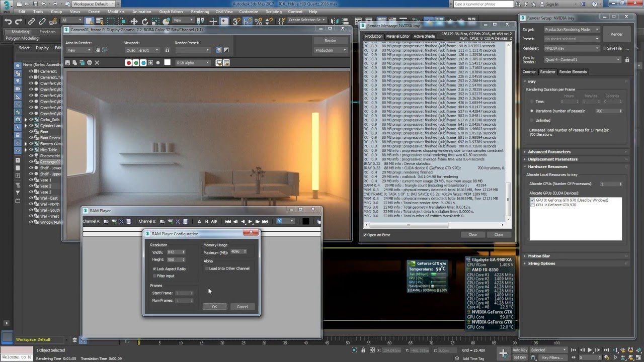
Task: Click Print Image icon in render frame window
Action: [90, 63]
